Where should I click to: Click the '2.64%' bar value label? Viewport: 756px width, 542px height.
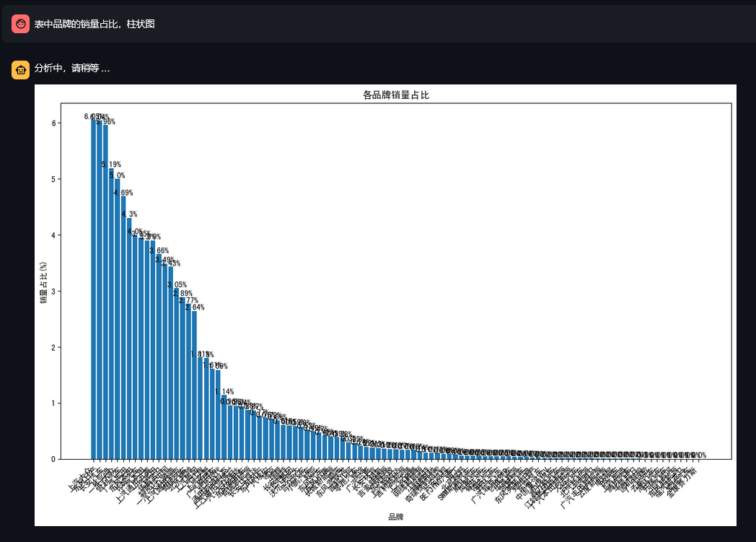(195, 307)
